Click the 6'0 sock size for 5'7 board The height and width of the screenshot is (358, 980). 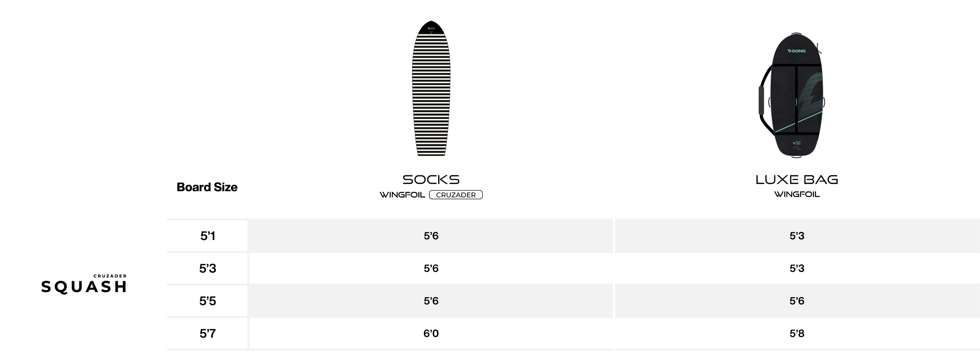(431, 334)
